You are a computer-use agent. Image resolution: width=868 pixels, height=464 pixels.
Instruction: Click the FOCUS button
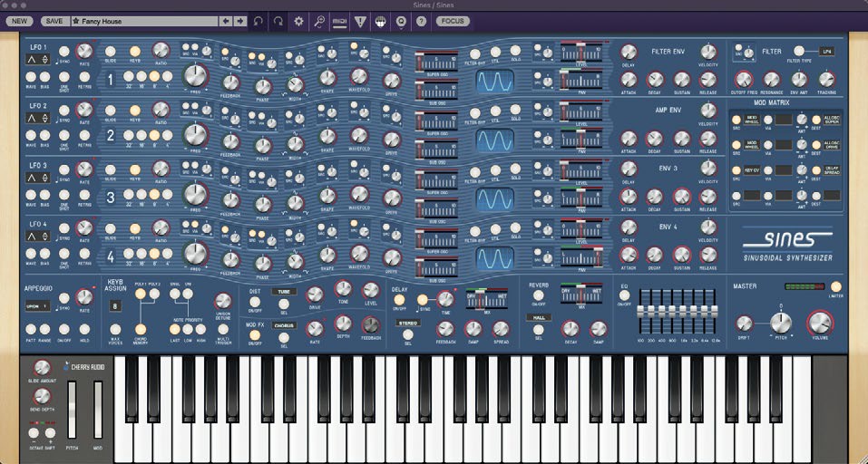click(x=453, y=21)
